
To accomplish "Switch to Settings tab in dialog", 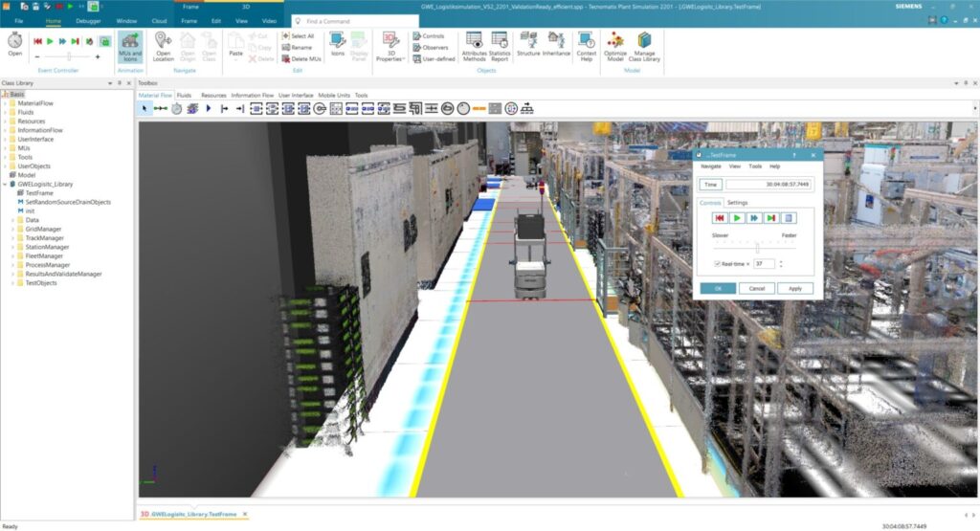I will click(x=737, y=203).
